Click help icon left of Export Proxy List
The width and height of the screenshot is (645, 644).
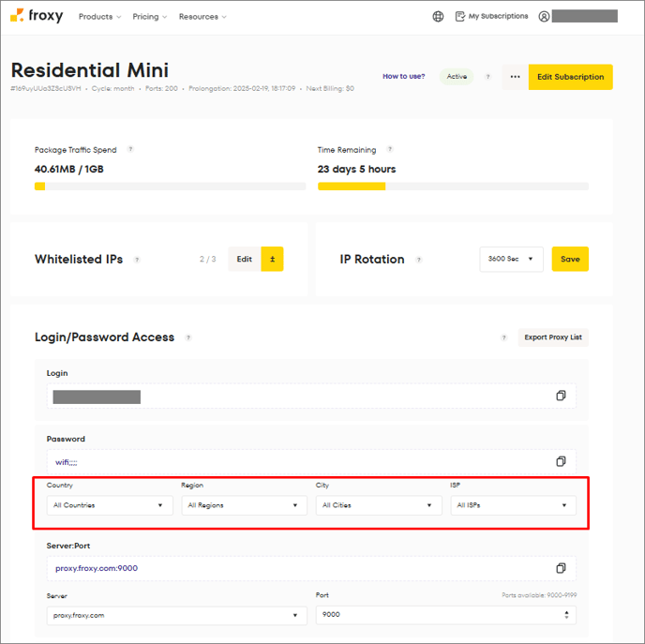503,337
